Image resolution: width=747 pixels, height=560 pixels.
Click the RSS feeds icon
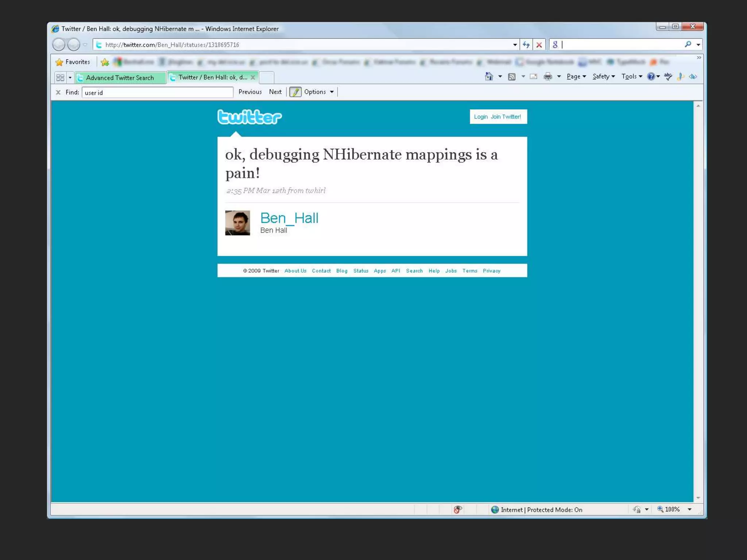[512, 77]
